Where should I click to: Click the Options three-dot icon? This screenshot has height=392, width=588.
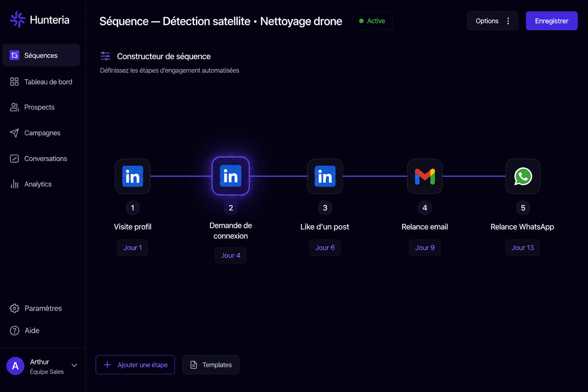coord(508,21)
